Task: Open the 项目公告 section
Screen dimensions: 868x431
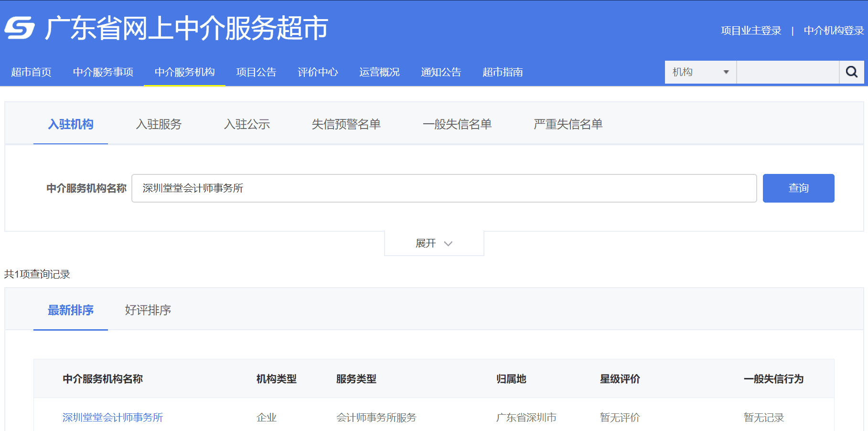Action: 256,72
